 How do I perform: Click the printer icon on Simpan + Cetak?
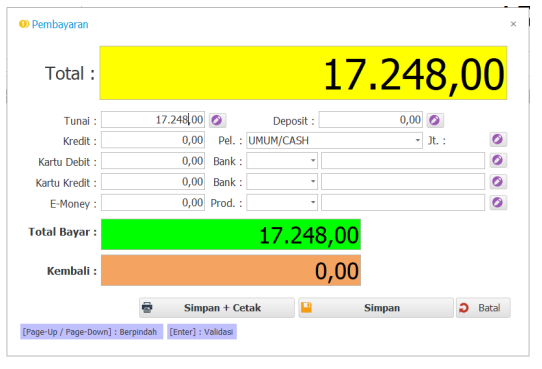(148, 308)
